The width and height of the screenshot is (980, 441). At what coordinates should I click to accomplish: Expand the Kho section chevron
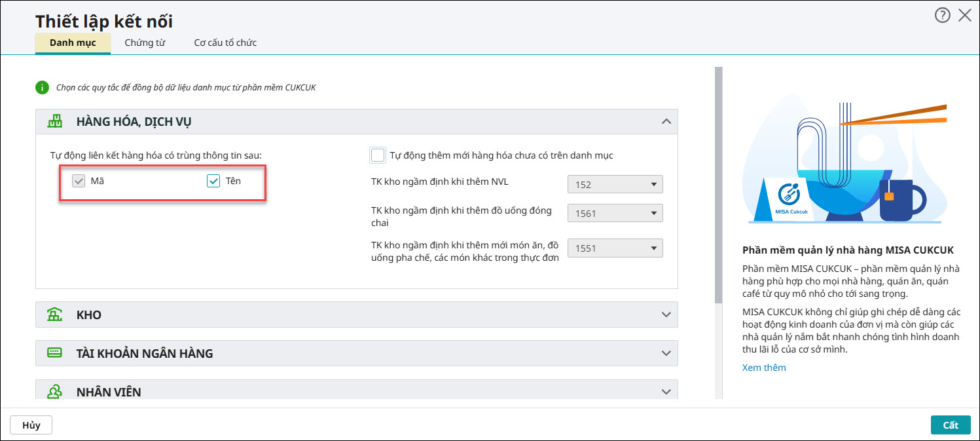666,315
